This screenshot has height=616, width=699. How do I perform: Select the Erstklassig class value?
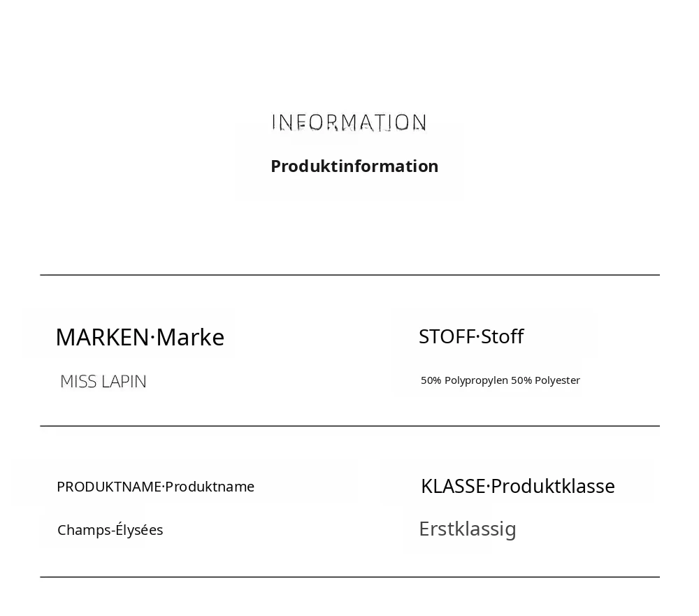point(468,529)
